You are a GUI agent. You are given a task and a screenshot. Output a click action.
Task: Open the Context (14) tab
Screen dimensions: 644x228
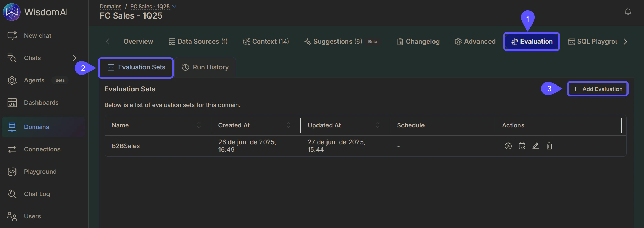[266, 42]
